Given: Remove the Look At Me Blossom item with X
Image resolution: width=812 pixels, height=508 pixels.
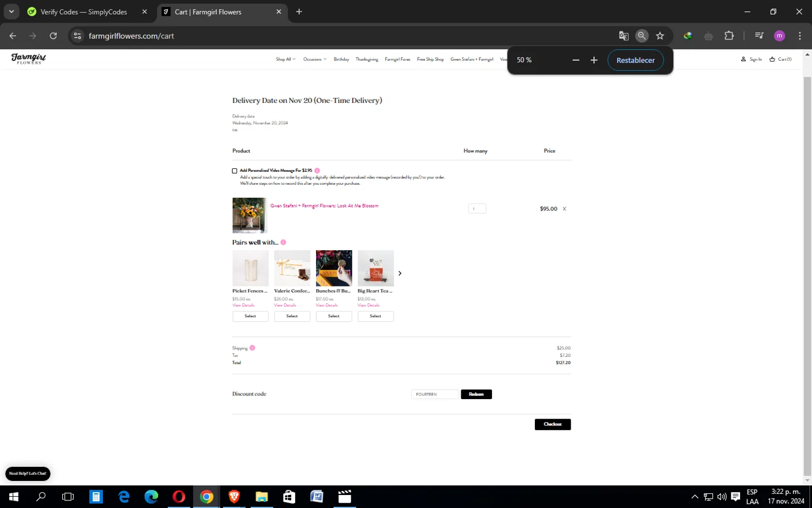Looking at the screenshot, I should pos(564,209).
